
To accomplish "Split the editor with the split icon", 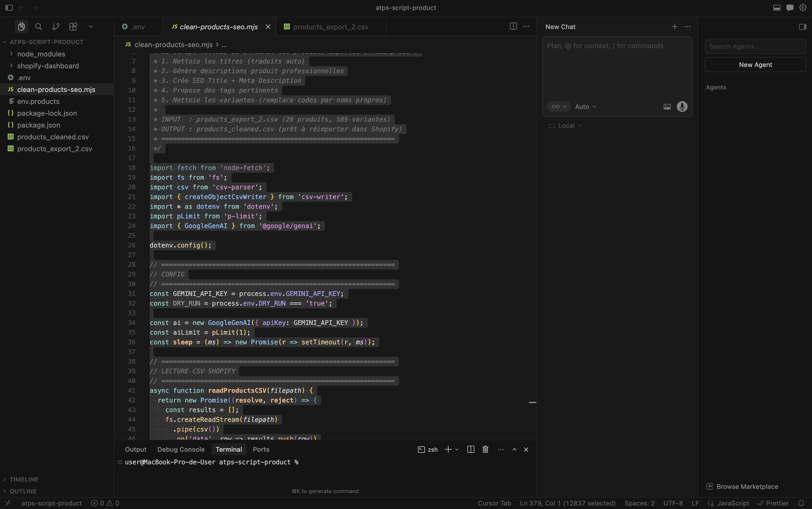I will pos(513,27).
